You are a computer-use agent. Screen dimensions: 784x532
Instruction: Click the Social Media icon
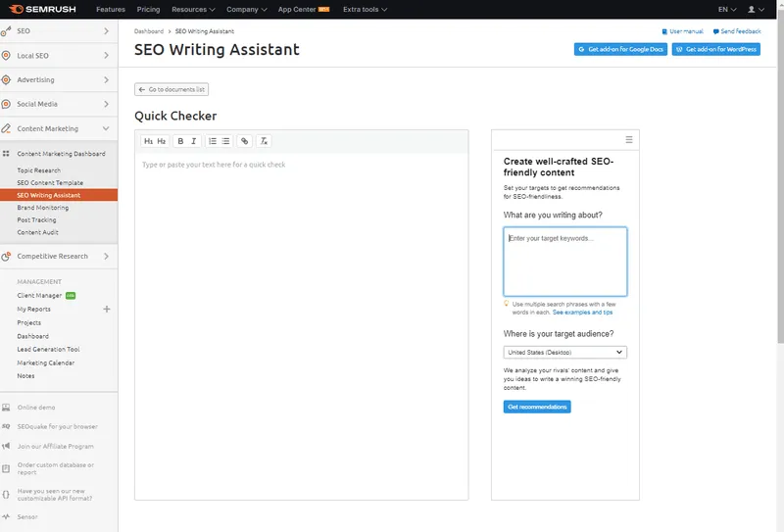6,104
